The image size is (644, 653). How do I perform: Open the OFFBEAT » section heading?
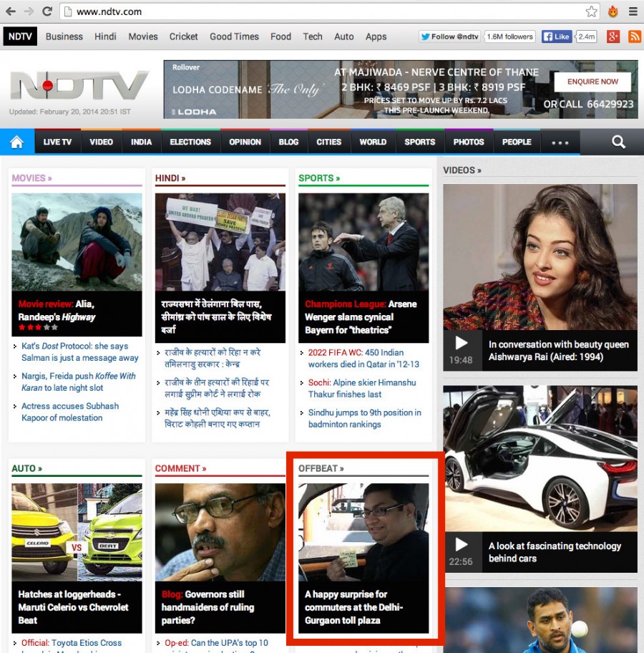coord(321,468)
